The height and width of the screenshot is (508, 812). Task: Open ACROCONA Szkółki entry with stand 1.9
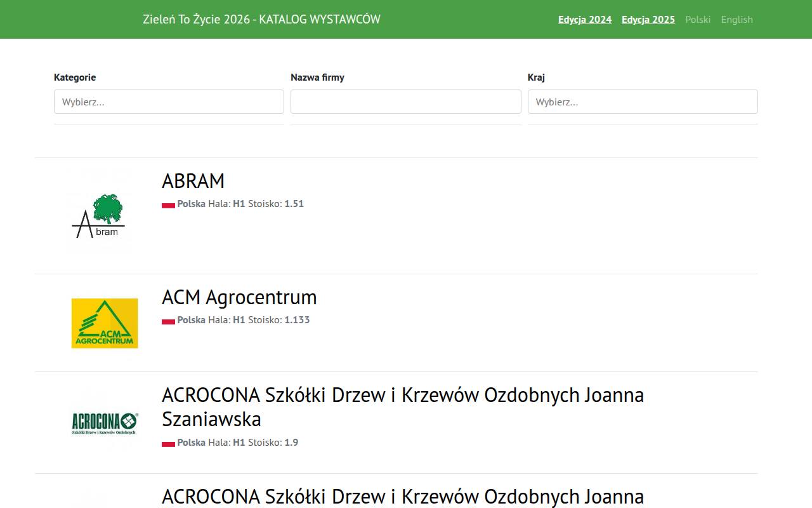(403, 407)
